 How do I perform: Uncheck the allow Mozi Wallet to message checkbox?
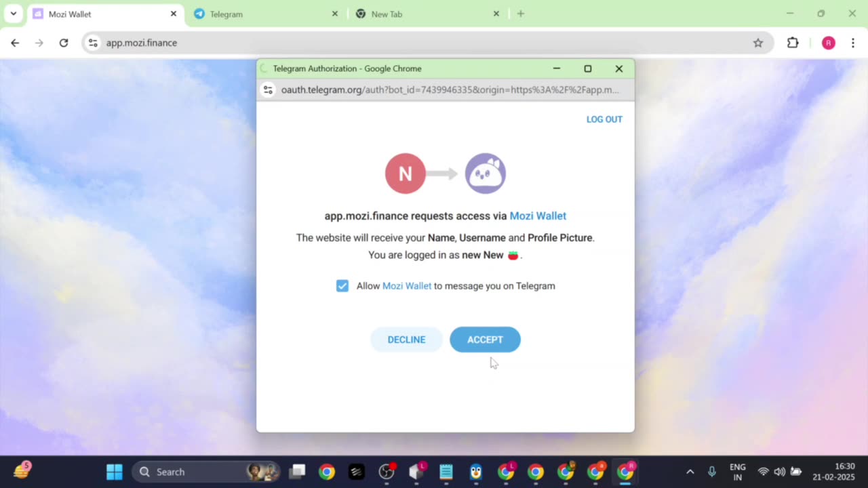coord(342,286)
